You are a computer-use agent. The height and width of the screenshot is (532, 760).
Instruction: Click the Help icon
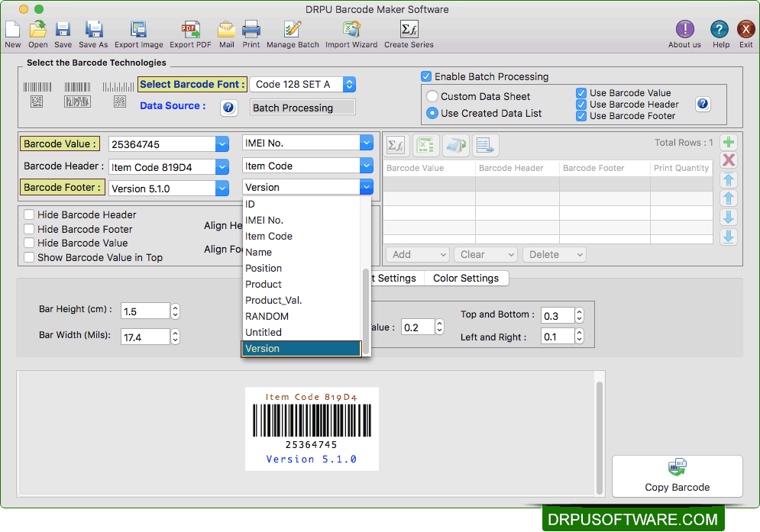tap(720, 30)
